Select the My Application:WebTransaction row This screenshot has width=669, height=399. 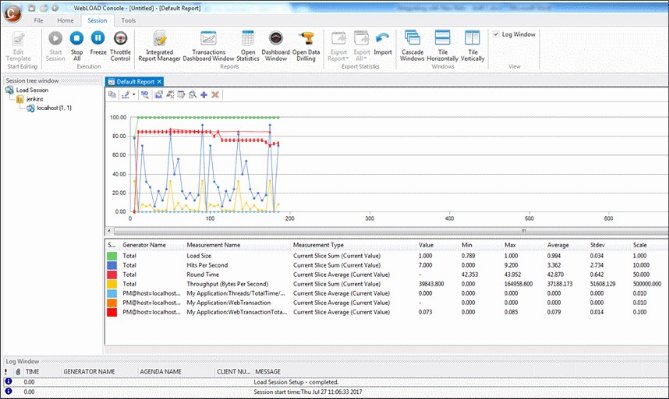tap(386, 303)
